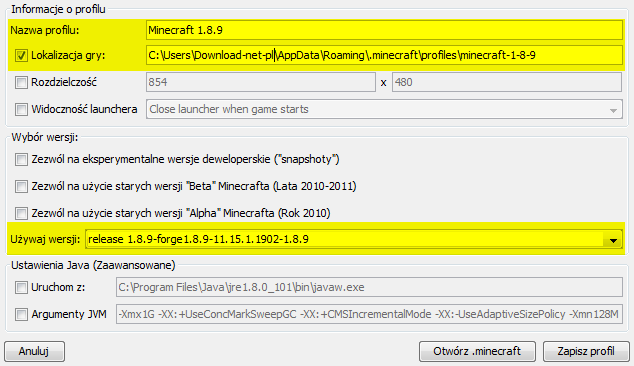Screen dimensions: 634x366
Task: Click the Anuluj button
Action: (x=34, y=351)
